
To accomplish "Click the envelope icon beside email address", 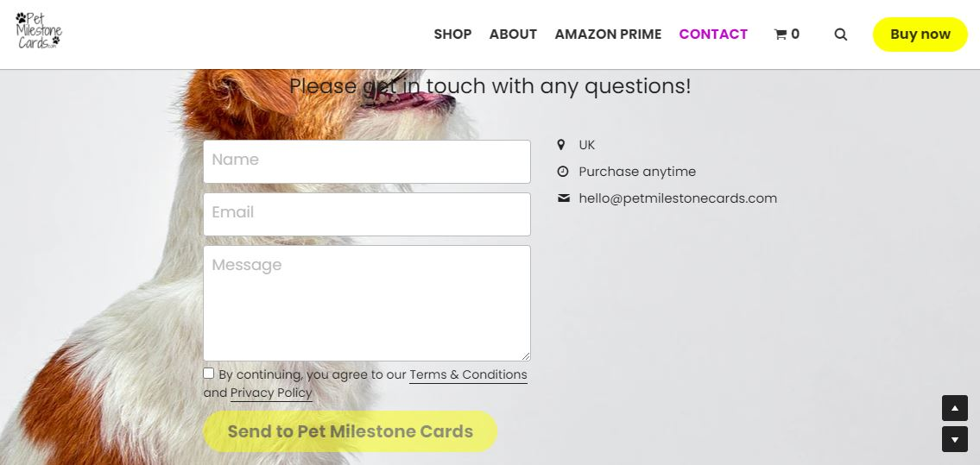I will click(564, 198).
